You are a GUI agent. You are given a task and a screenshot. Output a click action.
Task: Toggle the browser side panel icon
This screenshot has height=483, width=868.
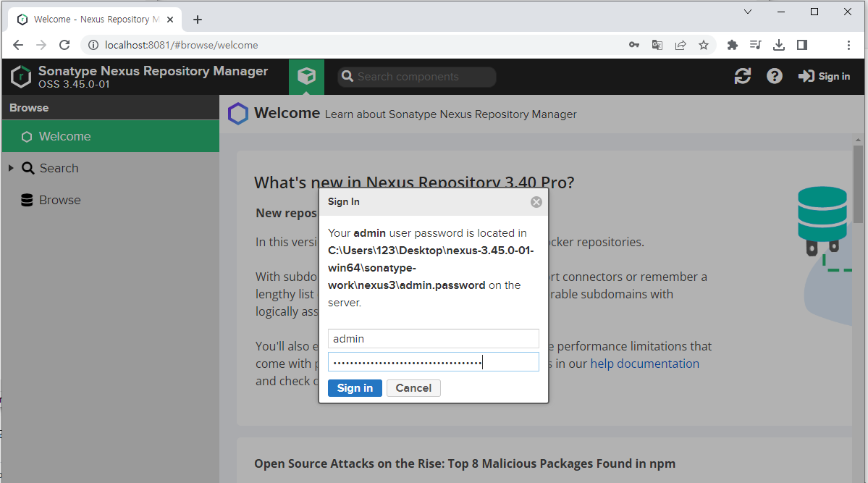pyautogui.click(x=802, y=45)
